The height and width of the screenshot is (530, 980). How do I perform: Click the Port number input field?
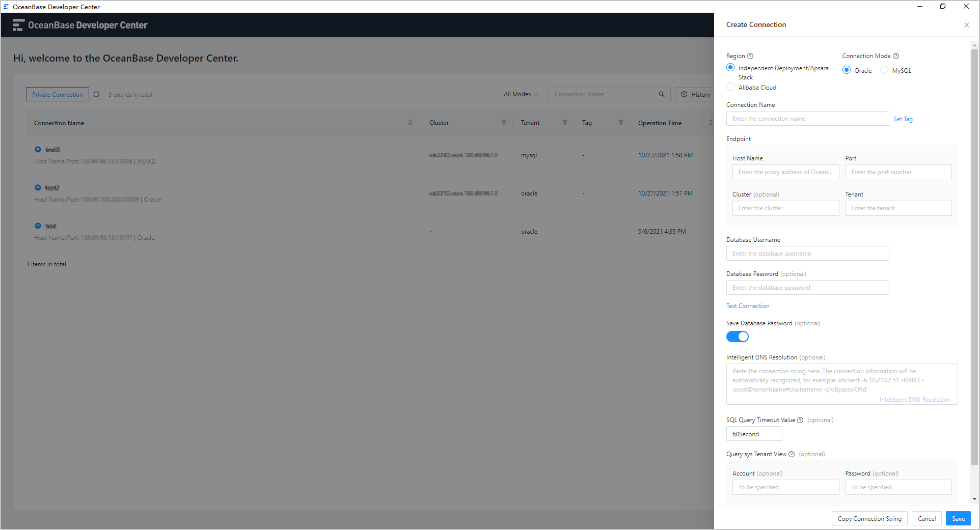pyautogui.click(x=899, y=172)
